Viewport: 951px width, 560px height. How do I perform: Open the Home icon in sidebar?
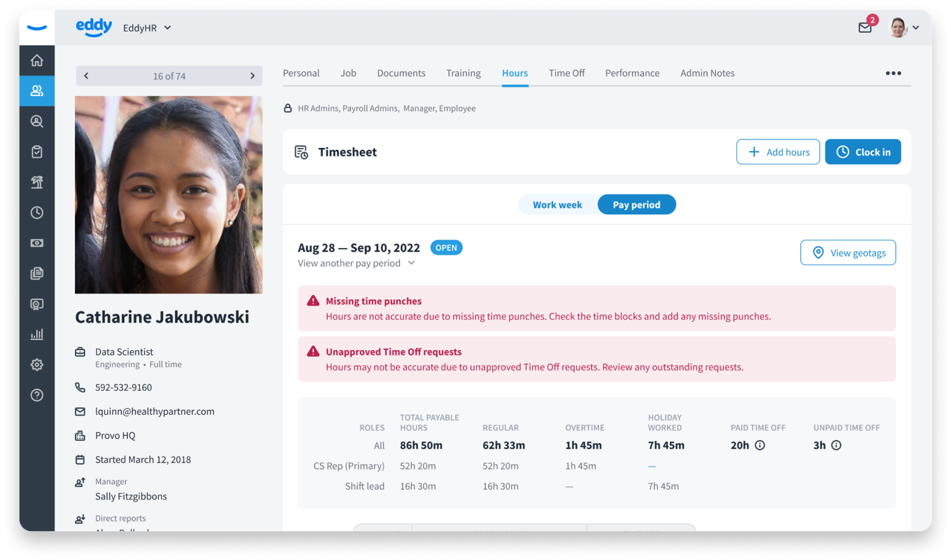point(37,60)
